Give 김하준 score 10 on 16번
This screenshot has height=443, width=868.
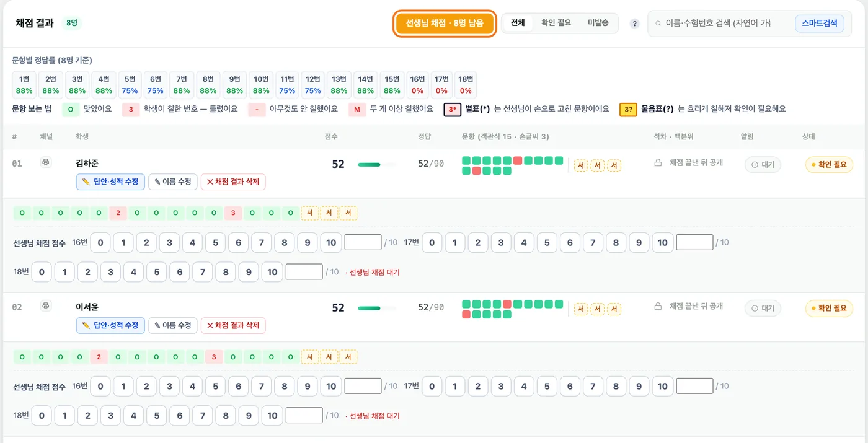[x=331, y=242]
